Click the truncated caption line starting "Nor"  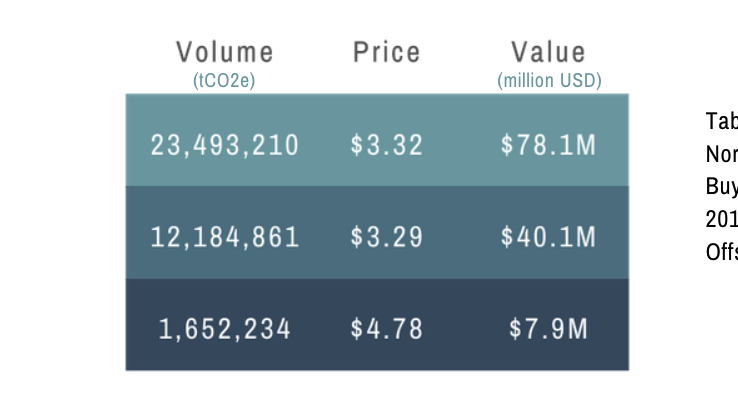click(x=721, y=154)
